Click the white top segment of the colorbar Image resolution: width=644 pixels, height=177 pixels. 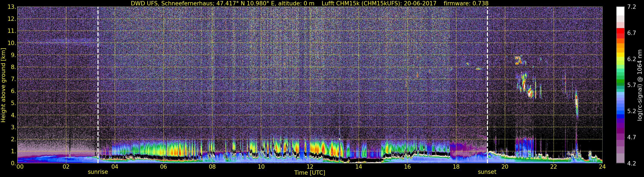(620, 11)
